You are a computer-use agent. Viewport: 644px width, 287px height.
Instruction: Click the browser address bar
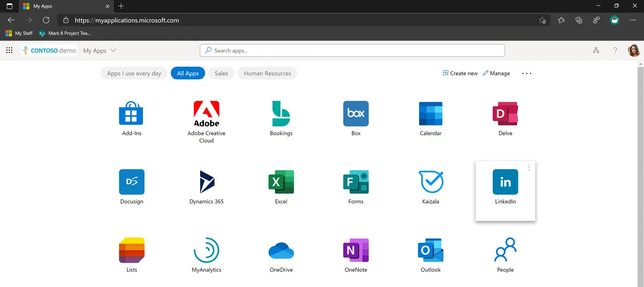[x=304, y=20]
